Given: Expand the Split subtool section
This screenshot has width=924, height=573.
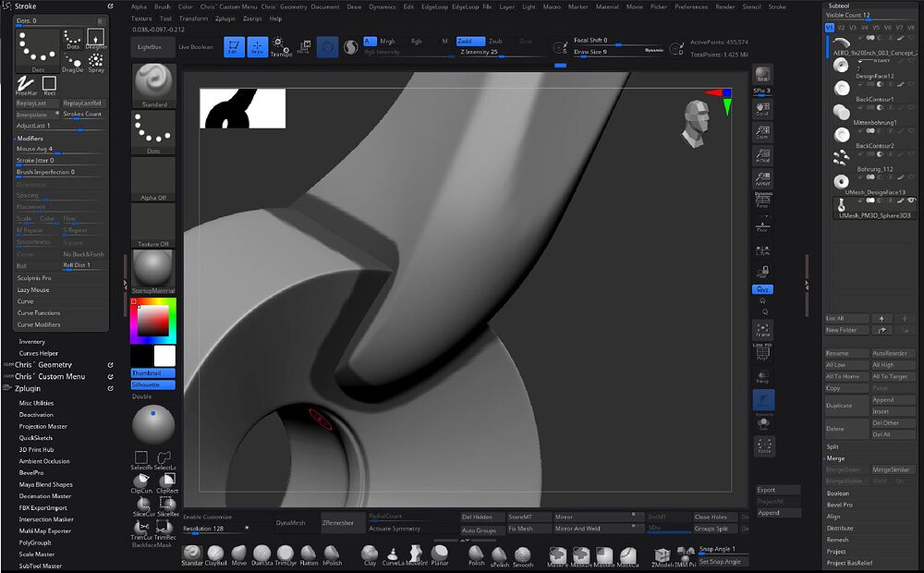Looking at the screenshot, I should [833, 446].
